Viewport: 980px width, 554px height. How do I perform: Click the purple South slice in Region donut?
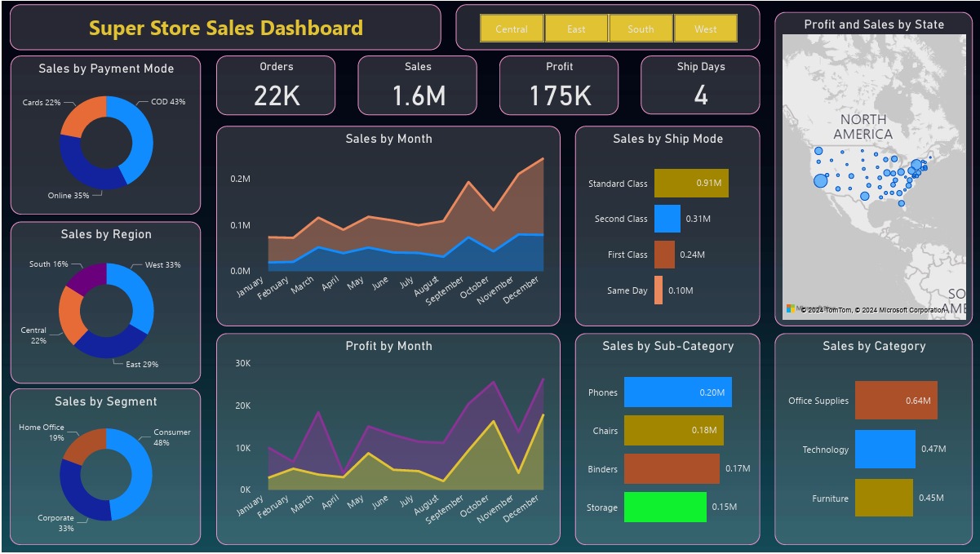point(86,276)
